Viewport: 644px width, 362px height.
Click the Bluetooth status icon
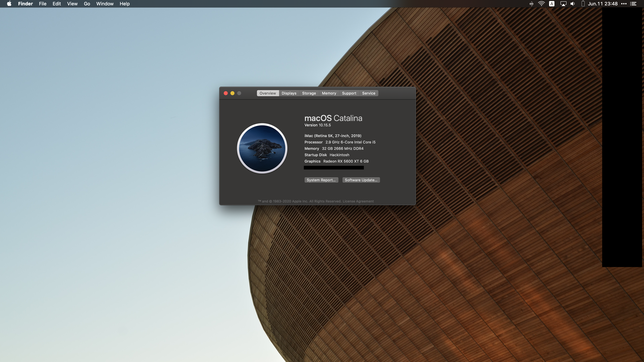(531, 4)
